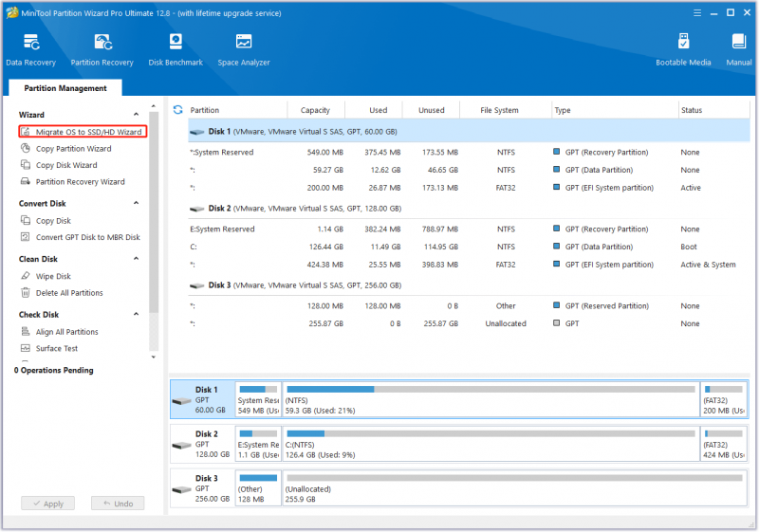Open Data Recovery tool

pyautogui.click(x=30, y=50)
